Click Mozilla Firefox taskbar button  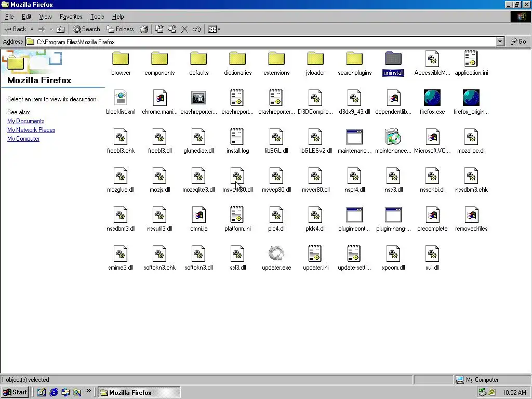tap(139, 392)
